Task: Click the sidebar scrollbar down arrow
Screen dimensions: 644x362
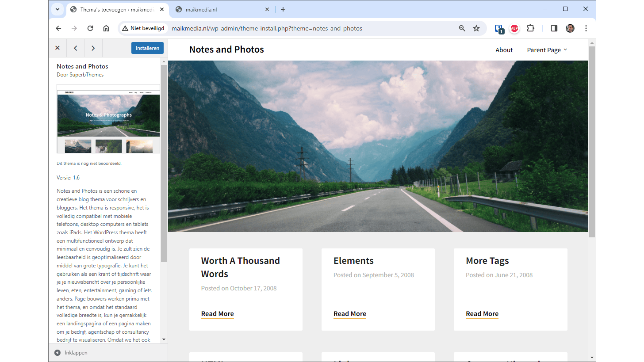Action: coord(164,339)
